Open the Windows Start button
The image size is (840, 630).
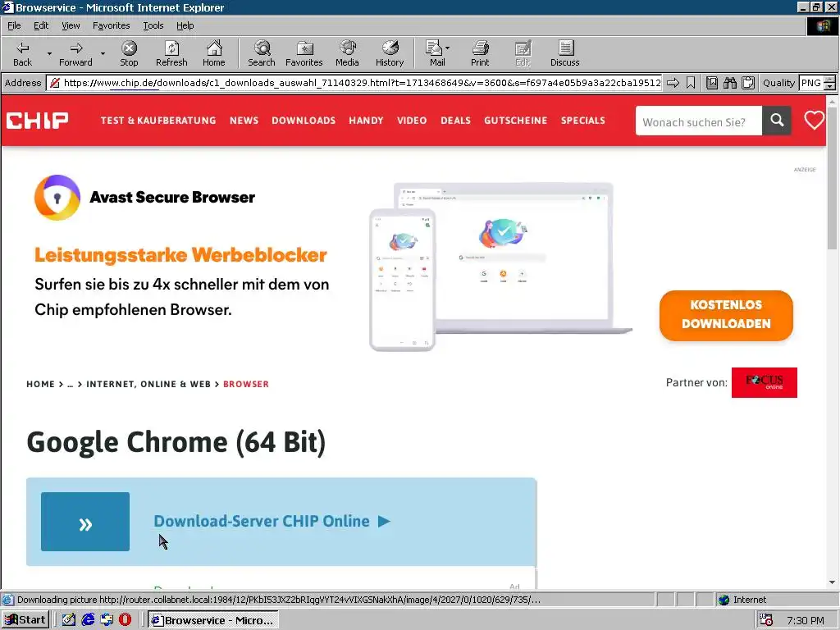pos(25,620)
